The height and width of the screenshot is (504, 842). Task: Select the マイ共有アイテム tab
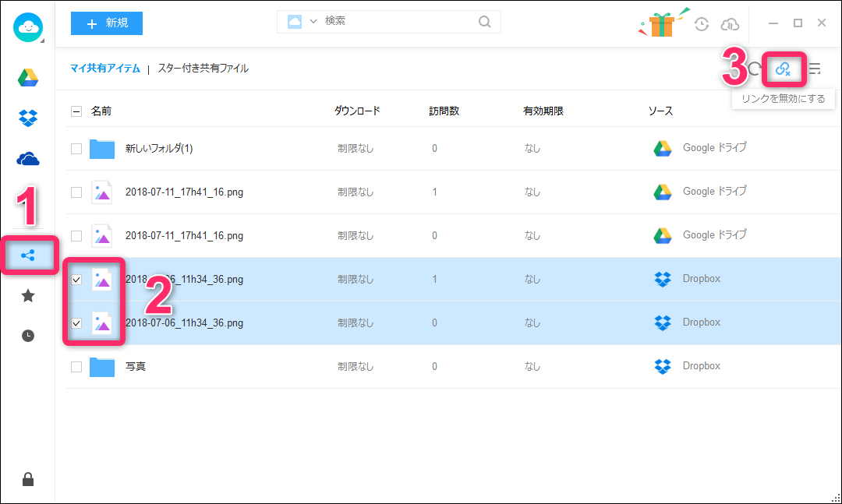point(105,69)
